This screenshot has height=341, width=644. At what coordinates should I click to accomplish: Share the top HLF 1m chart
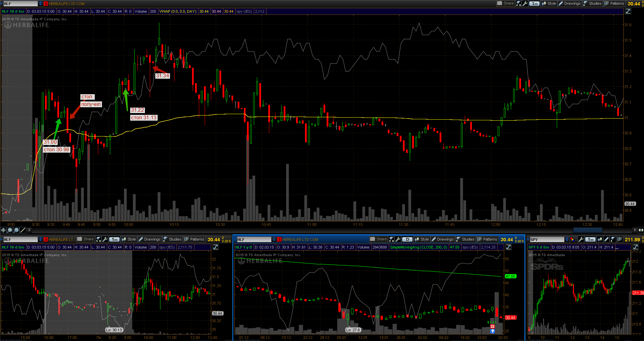tap(505, 3)
